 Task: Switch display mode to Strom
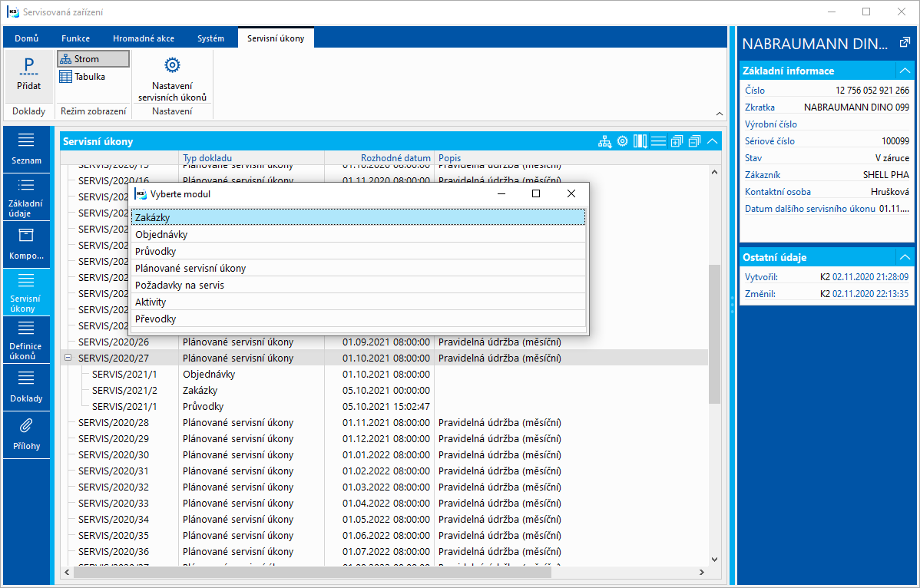(93, 58)
